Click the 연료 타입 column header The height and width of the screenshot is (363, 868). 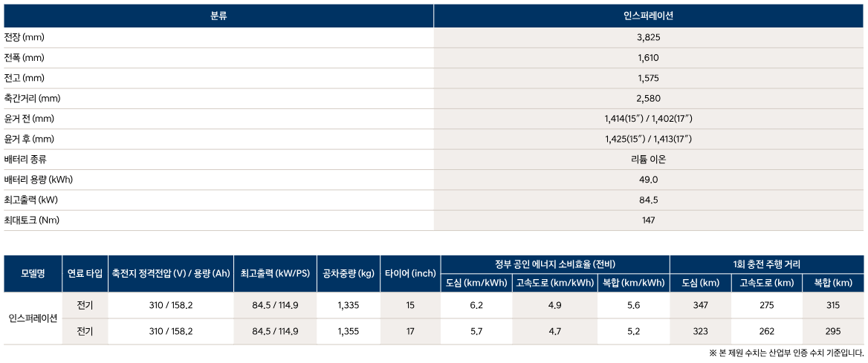click(85, 274)
